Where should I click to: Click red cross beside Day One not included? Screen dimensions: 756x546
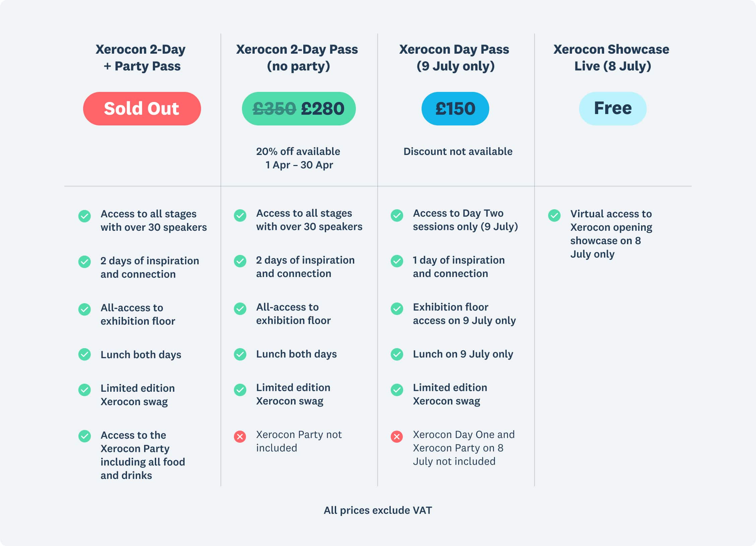pos(397,437)
